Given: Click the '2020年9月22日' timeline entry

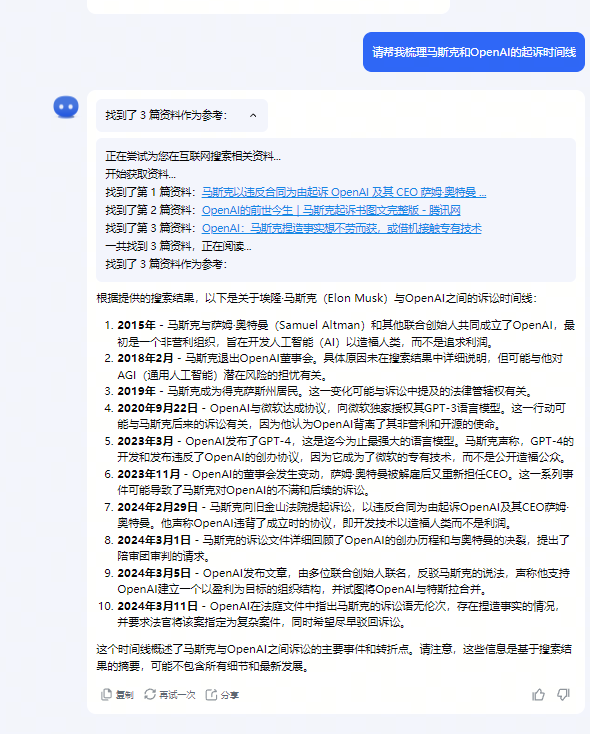Looking at the screenshot, I should pos(341,416).
